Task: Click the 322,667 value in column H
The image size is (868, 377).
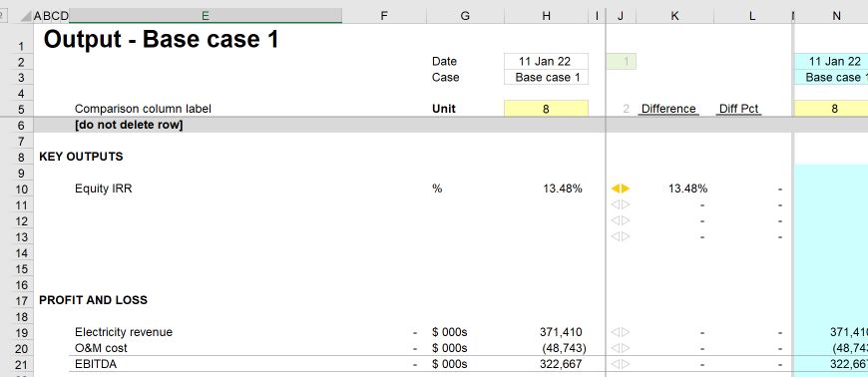Action: click(x=561, y=364)
